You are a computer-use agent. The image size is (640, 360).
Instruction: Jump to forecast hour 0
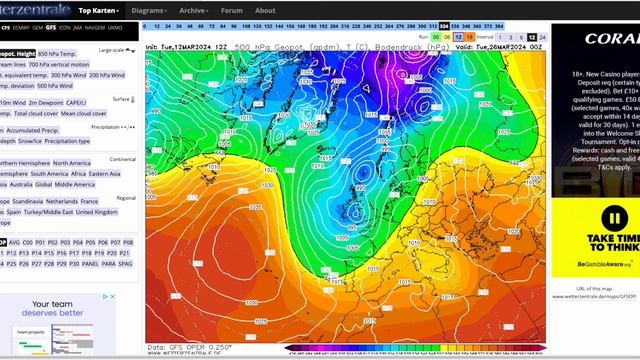pos(145,26)
